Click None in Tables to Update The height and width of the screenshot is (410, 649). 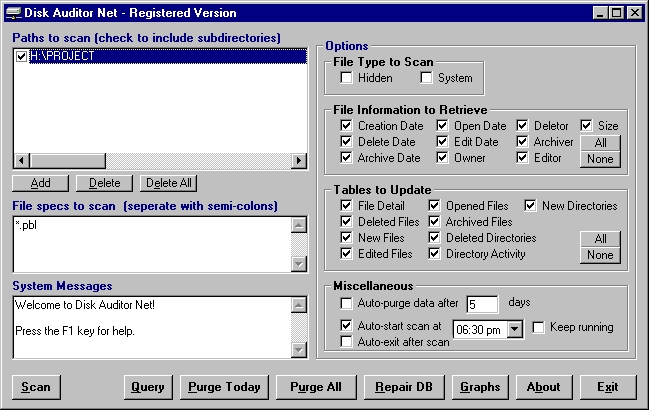(600, 255)
